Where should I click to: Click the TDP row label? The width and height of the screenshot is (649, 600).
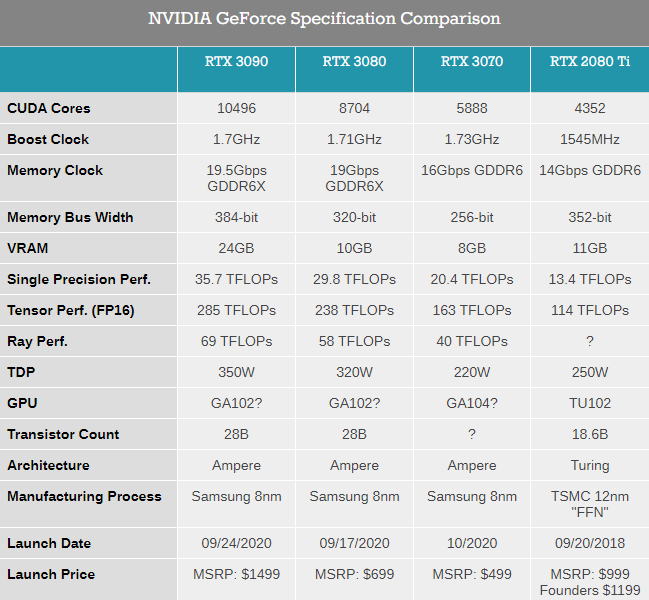click(x=21, y=372)
